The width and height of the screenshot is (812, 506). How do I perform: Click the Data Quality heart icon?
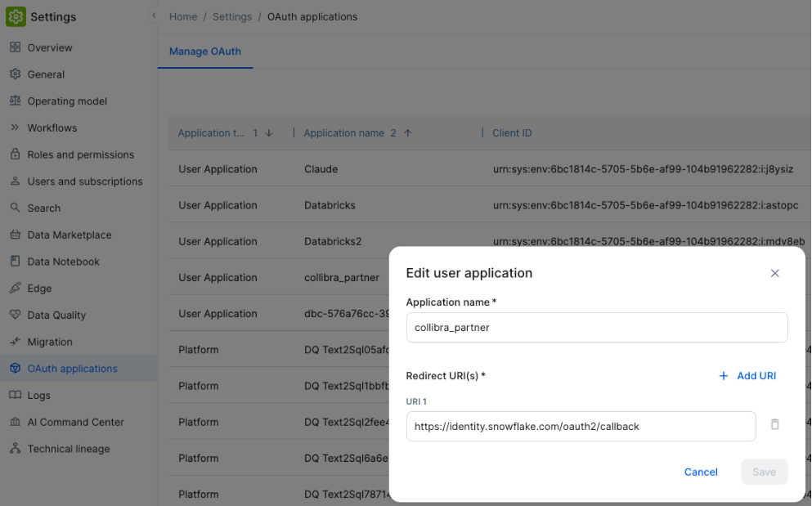tap(15, 315)
